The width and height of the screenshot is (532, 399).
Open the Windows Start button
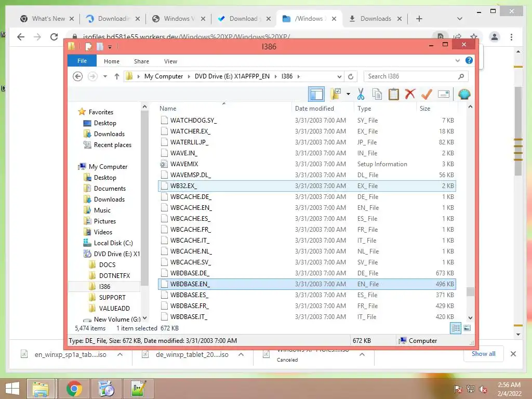12,389
